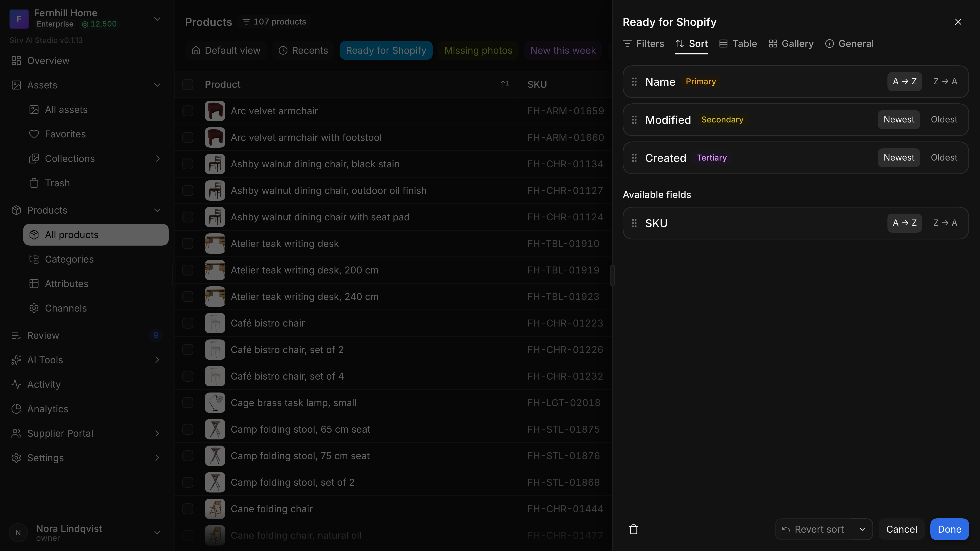Click the Done button

coord(949,529)
